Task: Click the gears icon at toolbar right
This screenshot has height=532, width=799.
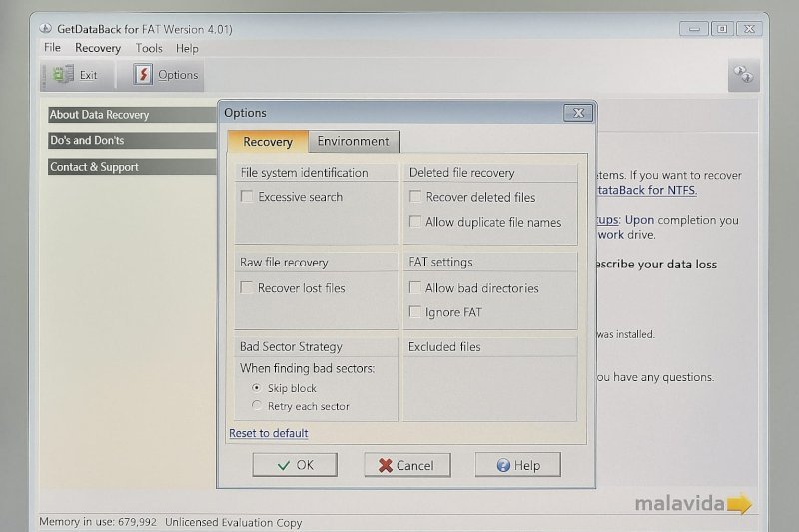Action: tap(742, 74)
